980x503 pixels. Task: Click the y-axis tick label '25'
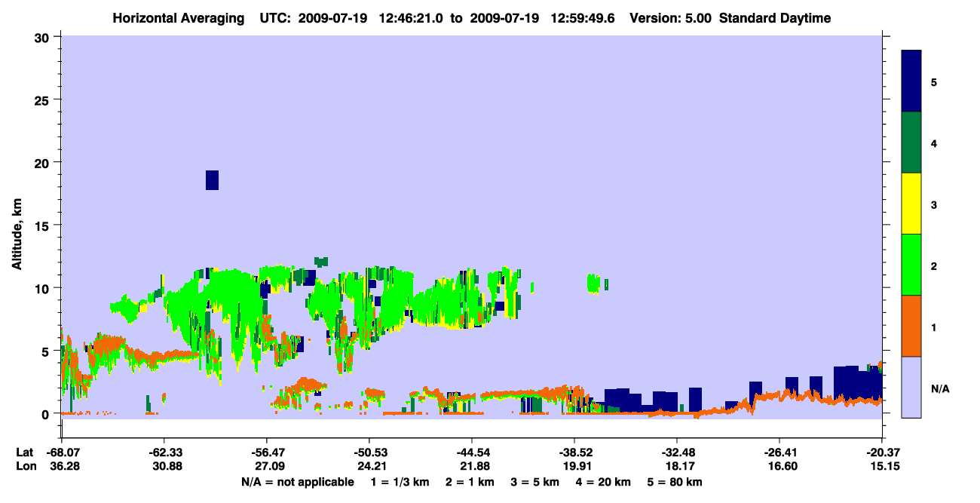[44, 100]
